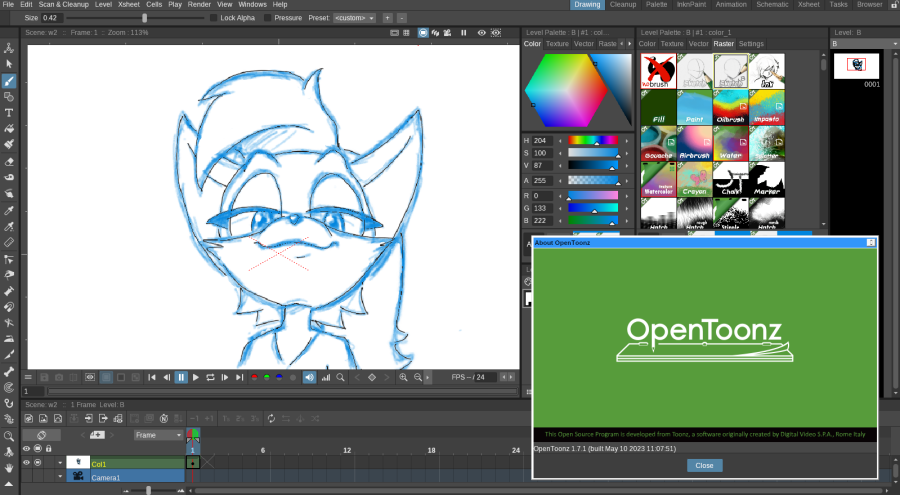Select the Magnet tool
Viewport: 900px width, 495px height.
[9, 307]
